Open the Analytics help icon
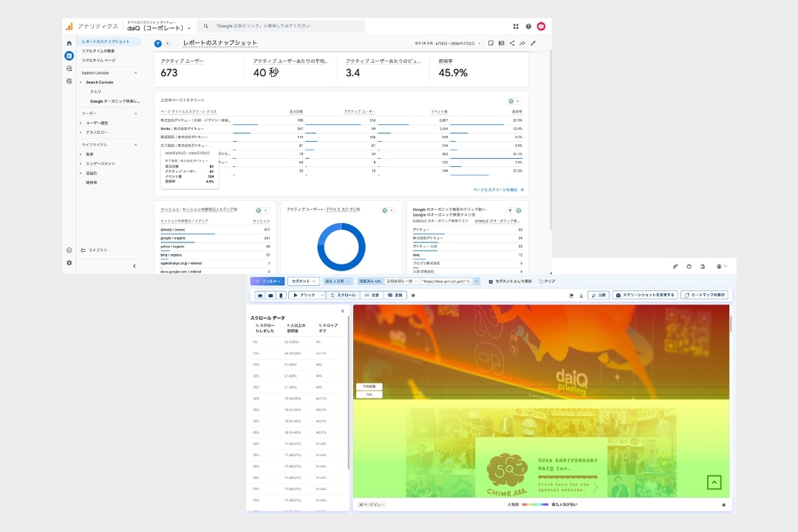This screenshot has width=798, height=532. (528, 27)
